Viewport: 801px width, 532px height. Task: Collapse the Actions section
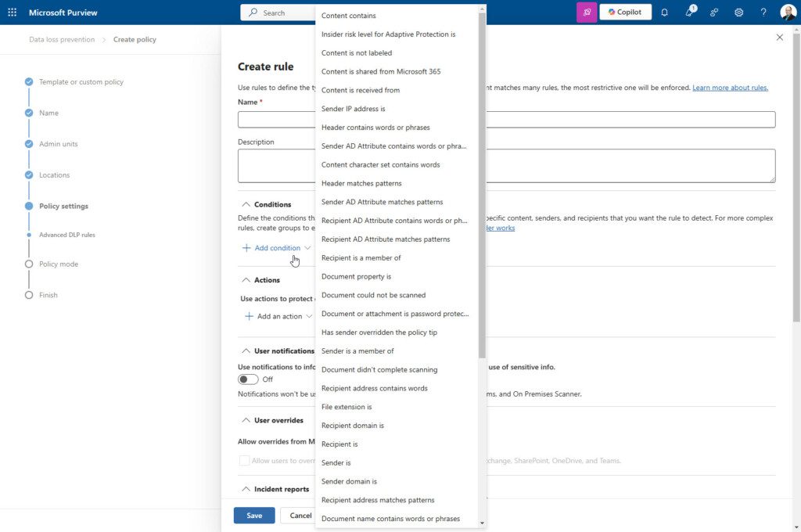coord(246,280)
